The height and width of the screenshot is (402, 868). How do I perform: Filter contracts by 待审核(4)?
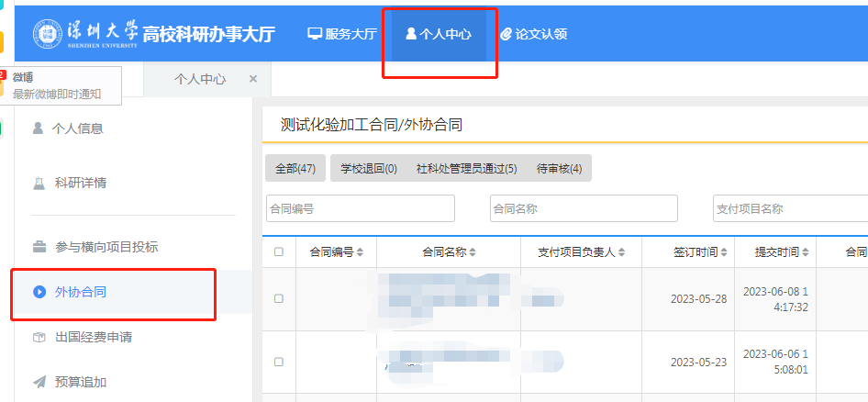pos(559,169)
